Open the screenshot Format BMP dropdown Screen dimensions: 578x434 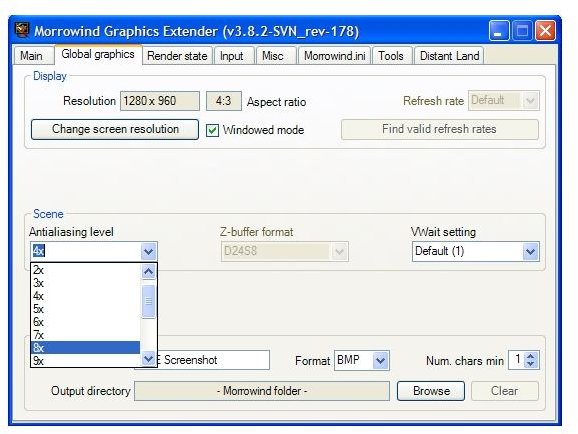(362, 360)
